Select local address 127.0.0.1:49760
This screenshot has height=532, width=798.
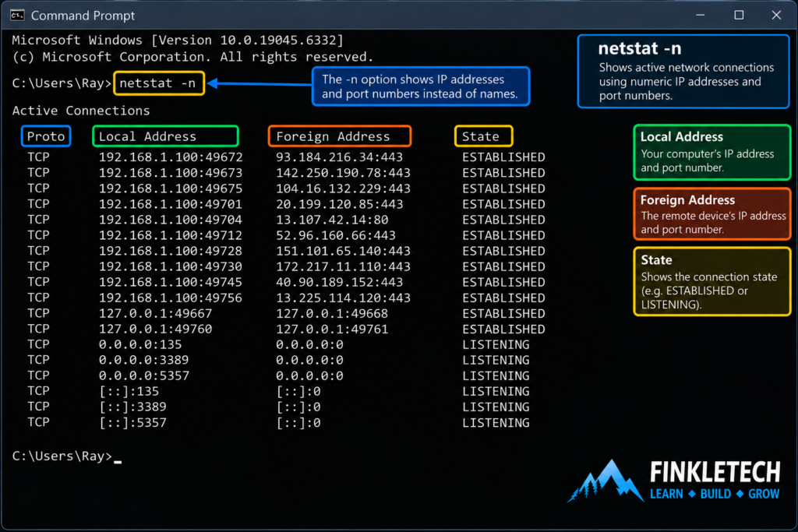[x=155, y=329]
